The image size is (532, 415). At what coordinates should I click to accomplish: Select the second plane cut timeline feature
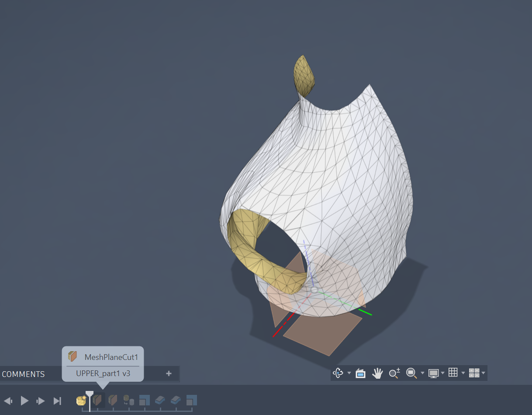(x=113, y=400)
